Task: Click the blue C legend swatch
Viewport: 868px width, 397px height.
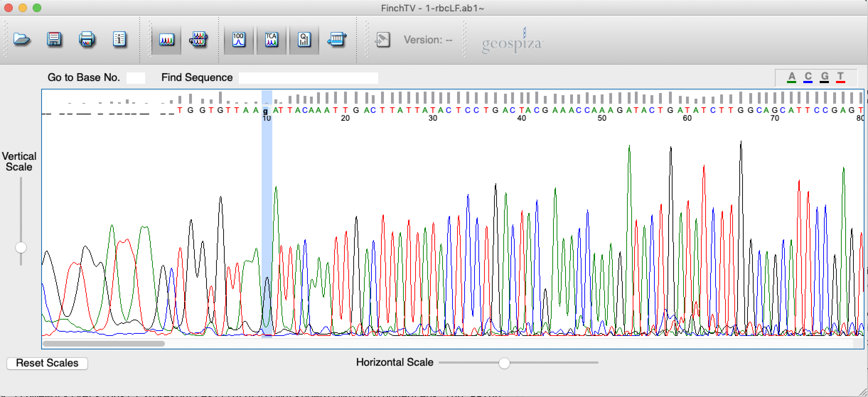Action: point(808,77)
